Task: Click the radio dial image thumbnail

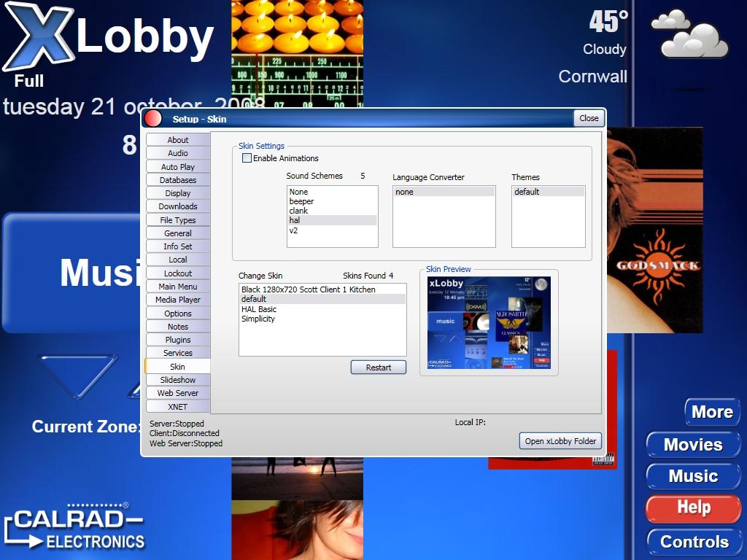Action: (x=298, y=79)
